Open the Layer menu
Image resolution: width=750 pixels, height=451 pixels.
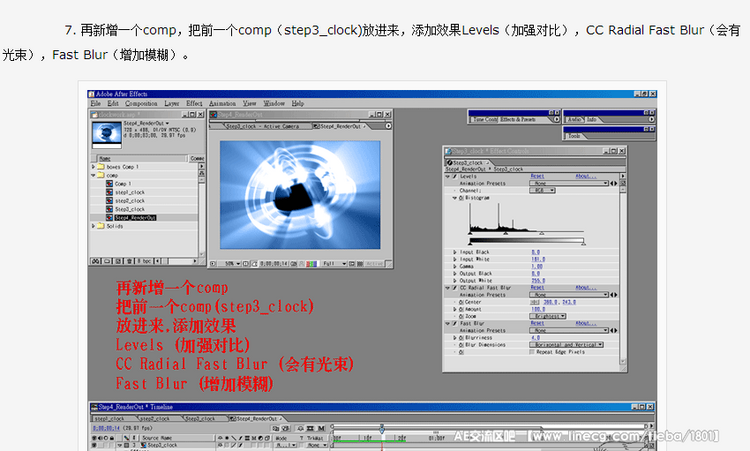point(172,103)
